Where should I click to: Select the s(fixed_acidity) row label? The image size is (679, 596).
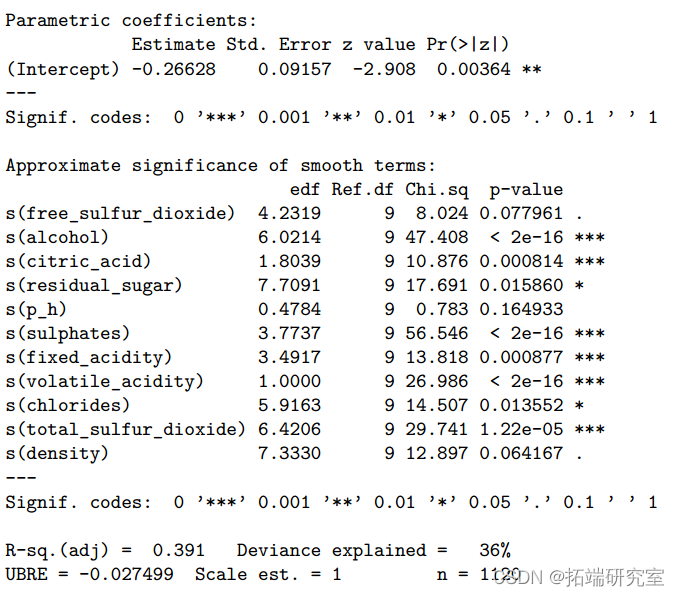[x=89, y=358]
